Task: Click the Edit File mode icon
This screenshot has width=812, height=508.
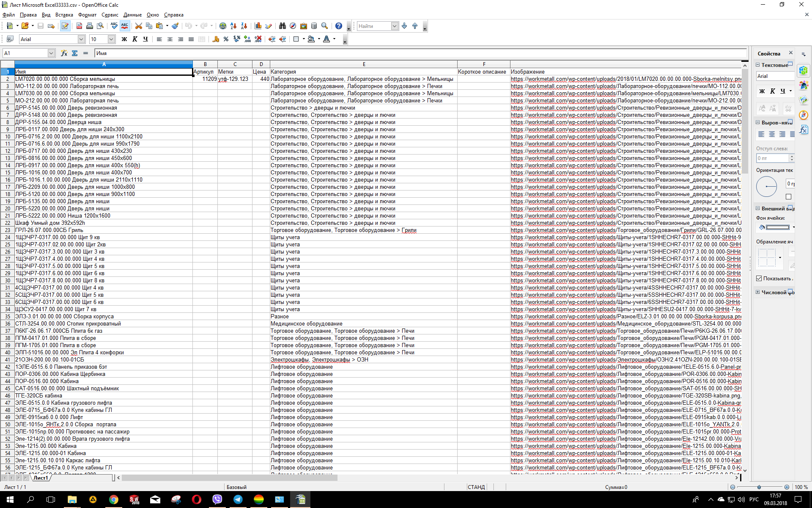Action: tap(65, 26)
